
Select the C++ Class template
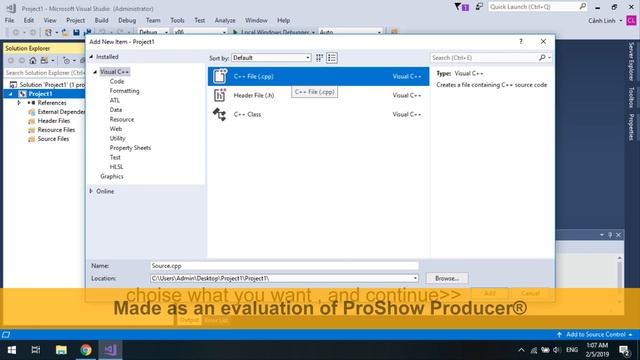click(x=318, y=114)
